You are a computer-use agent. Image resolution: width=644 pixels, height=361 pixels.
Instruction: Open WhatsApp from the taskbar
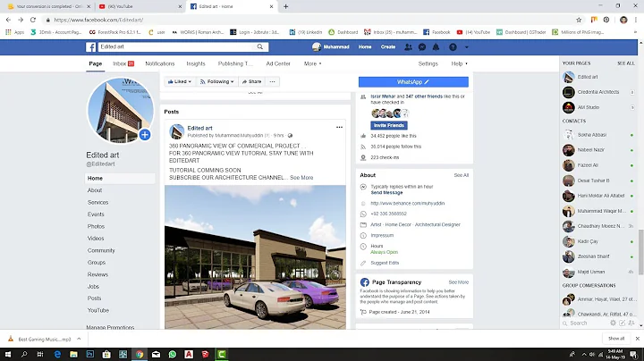pos(173,355)
